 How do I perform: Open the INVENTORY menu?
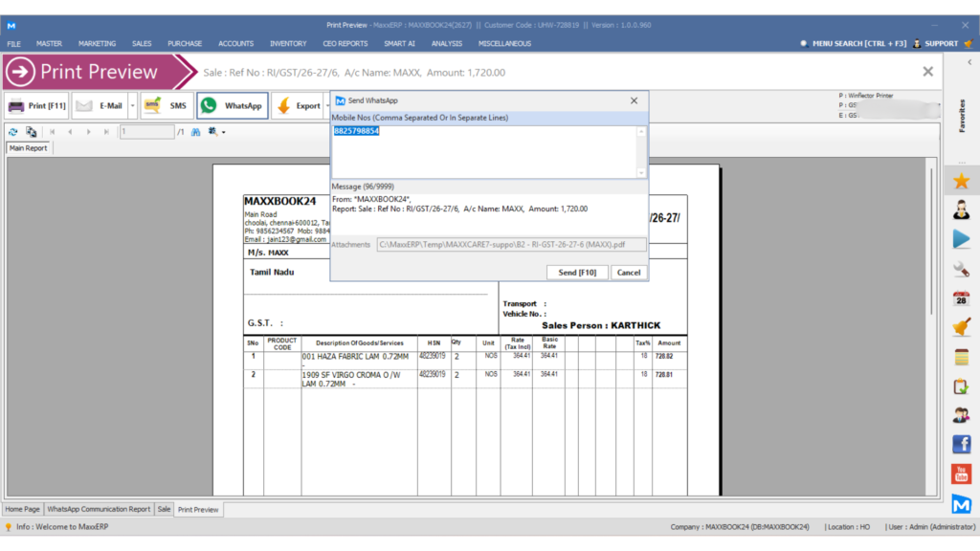click(x=288, y=44)
